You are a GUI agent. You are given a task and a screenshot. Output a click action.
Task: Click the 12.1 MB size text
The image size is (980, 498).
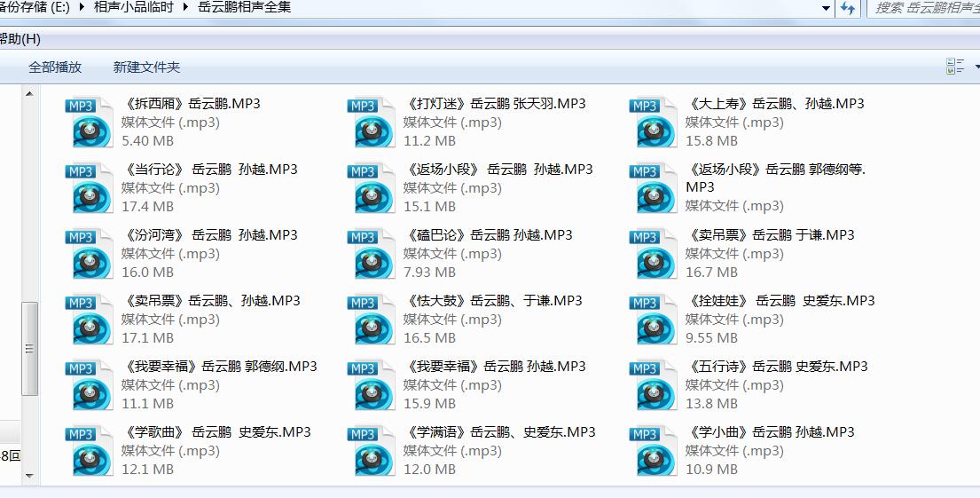(x=147, y=470)
